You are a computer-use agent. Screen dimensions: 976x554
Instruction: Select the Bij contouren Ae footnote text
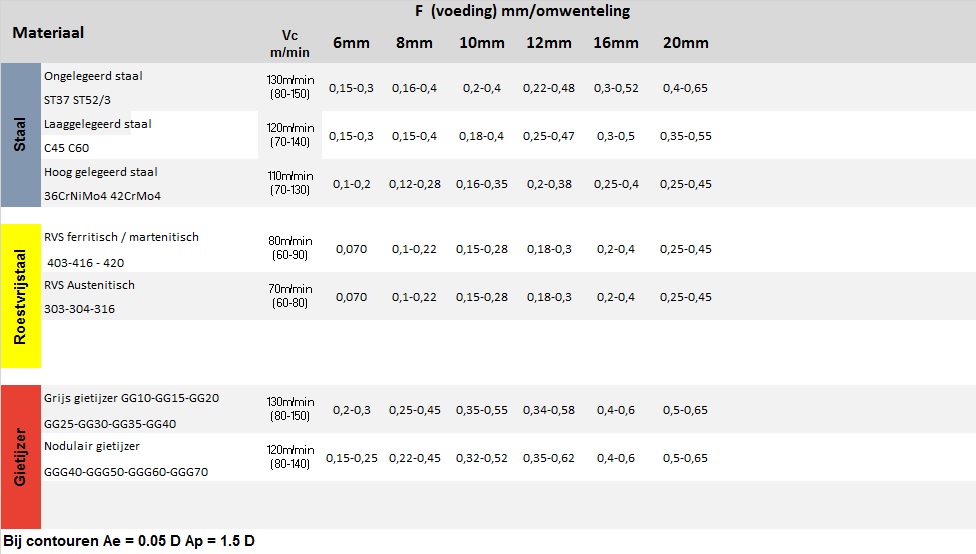click(x=129, y=541)
